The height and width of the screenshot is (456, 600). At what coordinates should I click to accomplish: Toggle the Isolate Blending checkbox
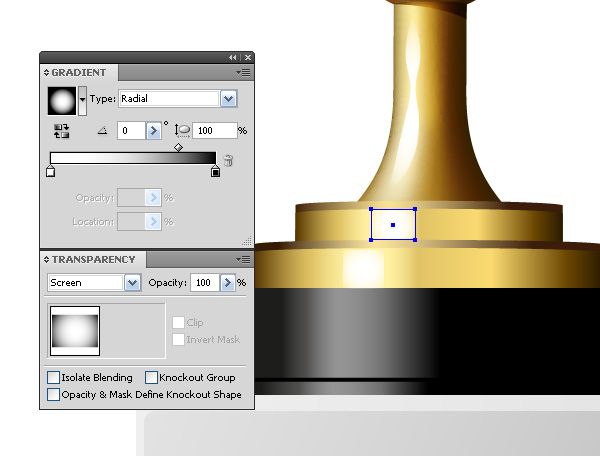tap(53, 378)
